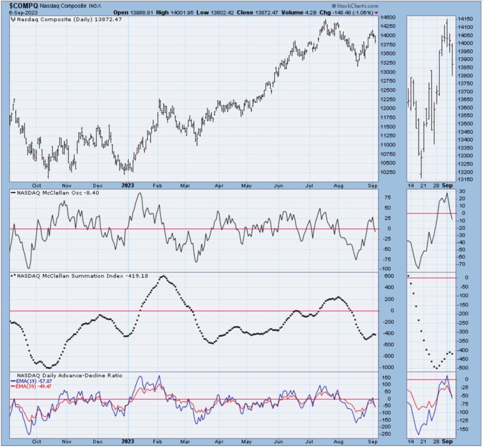Click the red zero line in the McClellan Osc panel
This screenshot has height=448, width=483.
[194, 228]
